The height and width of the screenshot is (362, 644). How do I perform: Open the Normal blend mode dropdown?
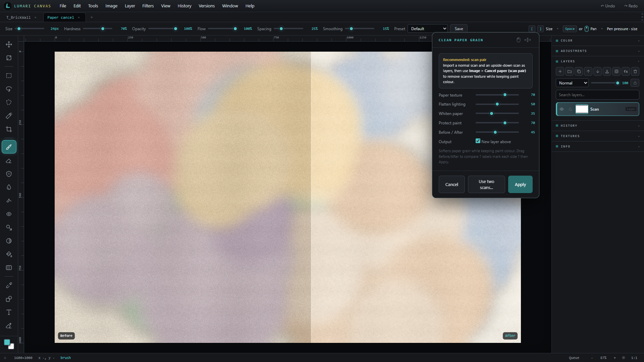572,83
